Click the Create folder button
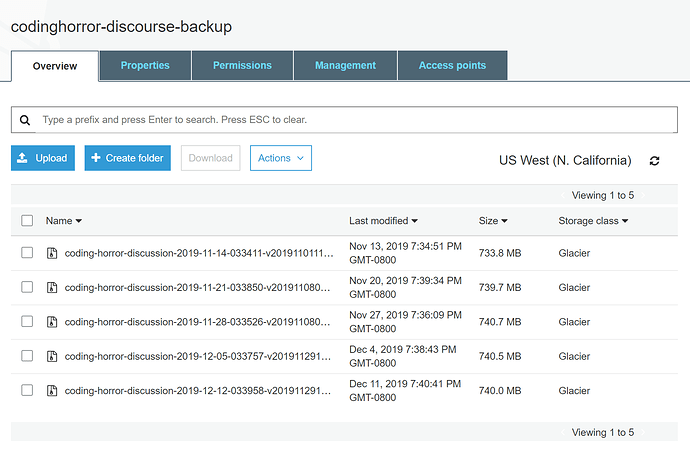 coord(128,158)
